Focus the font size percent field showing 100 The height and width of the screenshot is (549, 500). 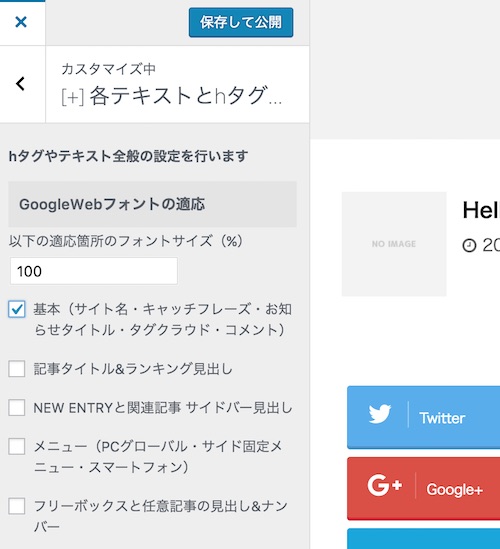94,271
